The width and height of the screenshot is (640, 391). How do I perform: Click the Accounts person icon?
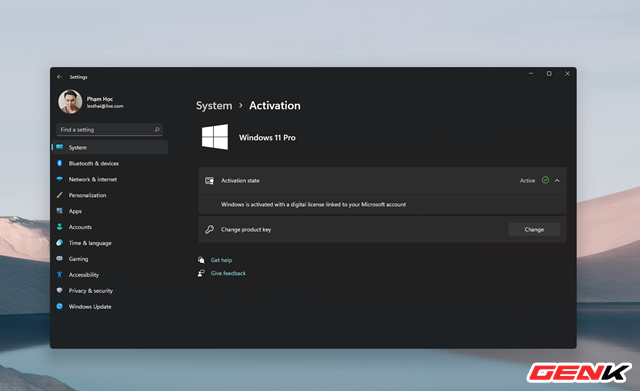point(60,227)
